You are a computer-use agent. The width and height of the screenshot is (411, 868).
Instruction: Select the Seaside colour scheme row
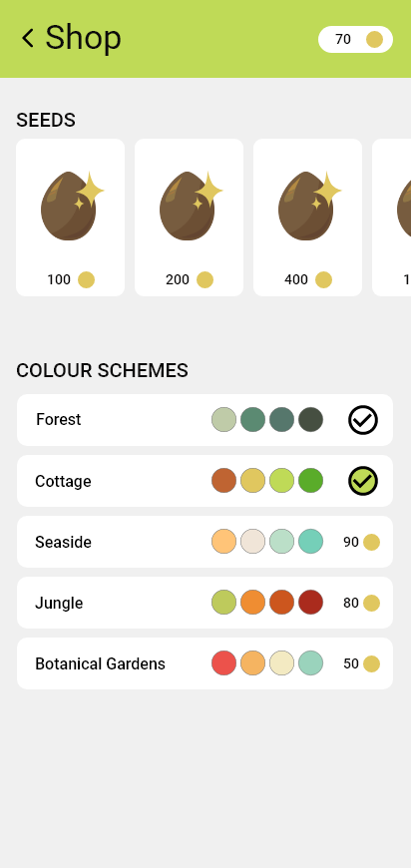click(x=205, y=542)
